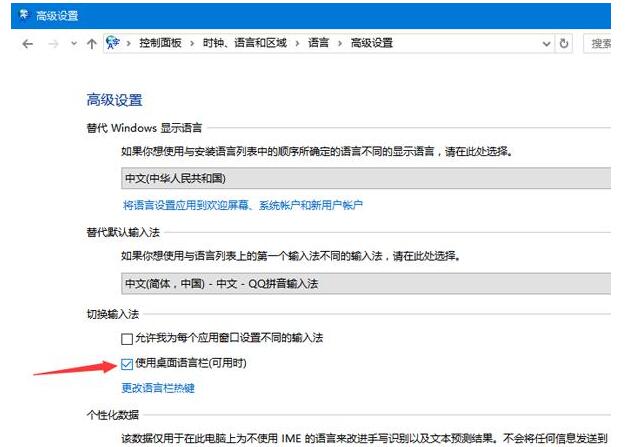
Task: Click the 个性化数据 section label
Action: (x=113, y=414)
